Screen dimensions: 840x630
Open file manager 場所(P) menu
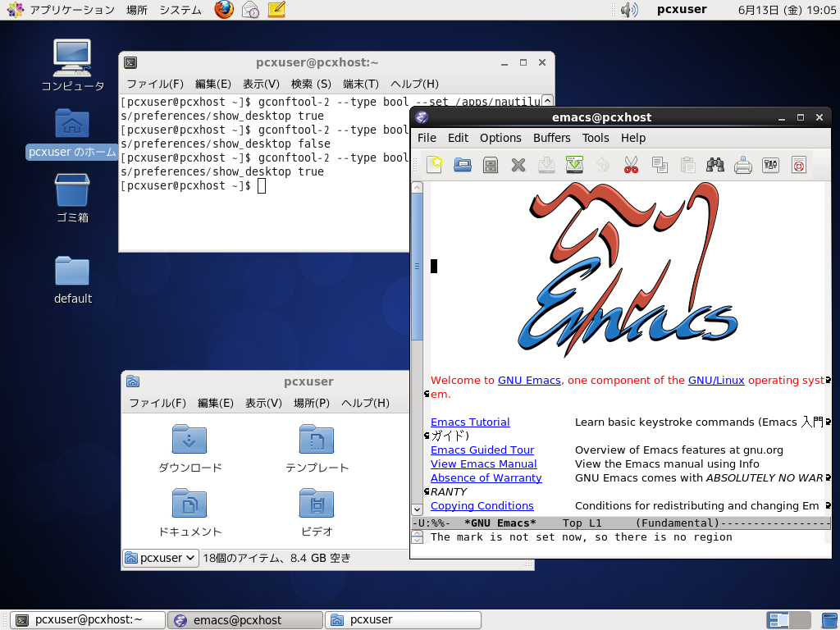coord(311,403)
